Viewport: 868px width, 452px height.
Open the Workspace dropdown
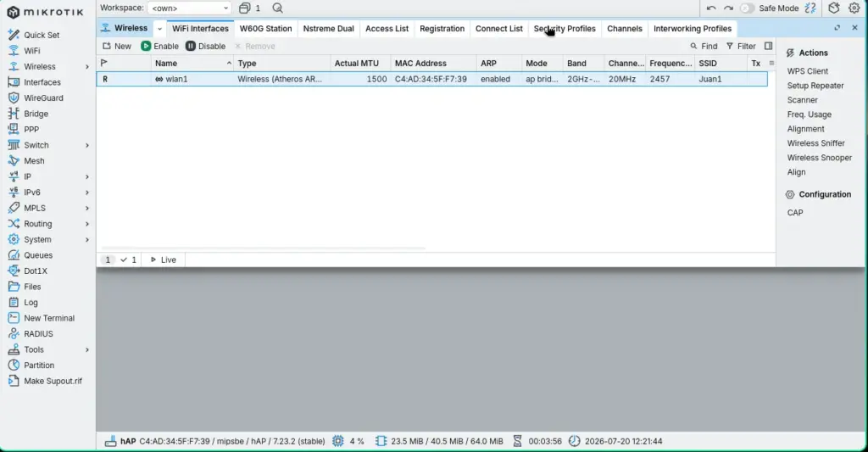189,8
